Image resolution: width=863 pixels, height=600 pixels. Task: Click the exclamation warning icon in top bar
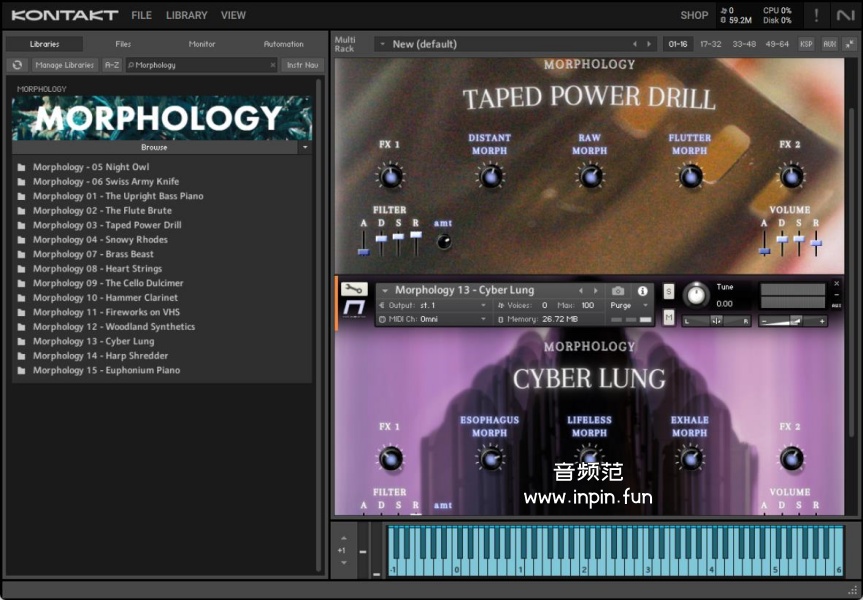[x=816, y=15]
